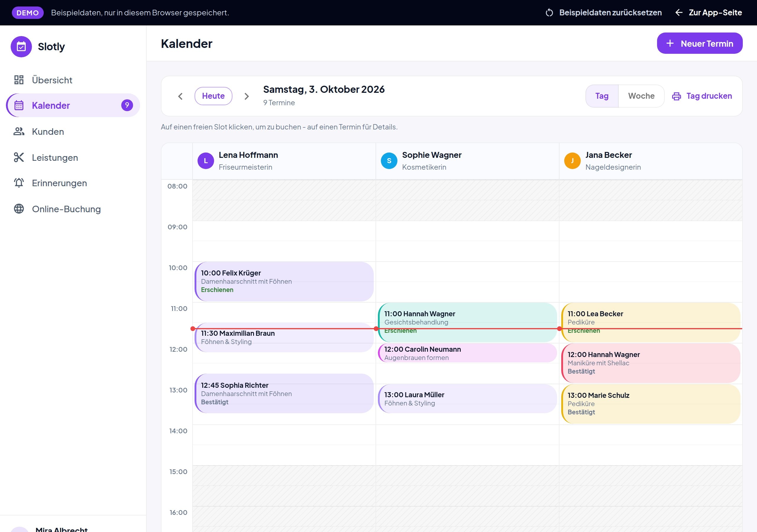Open Leistungen in the sidebar
The height and width of the screenshot is (532, 757).
tap(73, 157)
